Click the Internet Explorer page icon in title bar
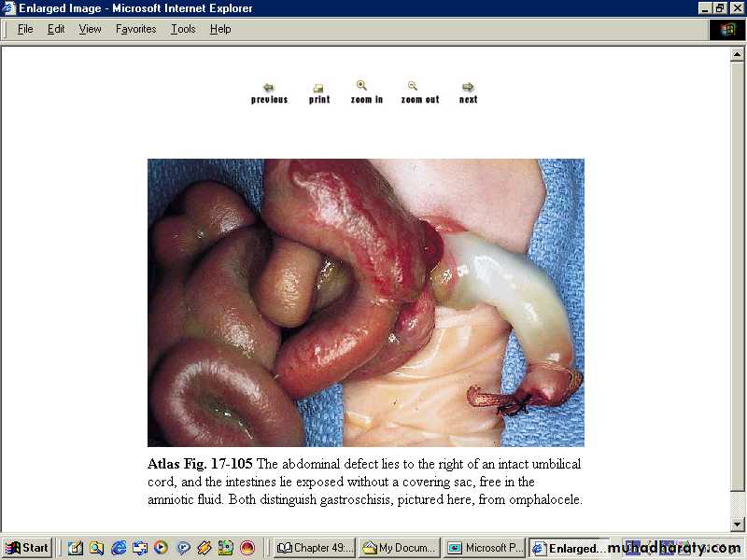The image size is (747, 560). (x=9, y=8)
